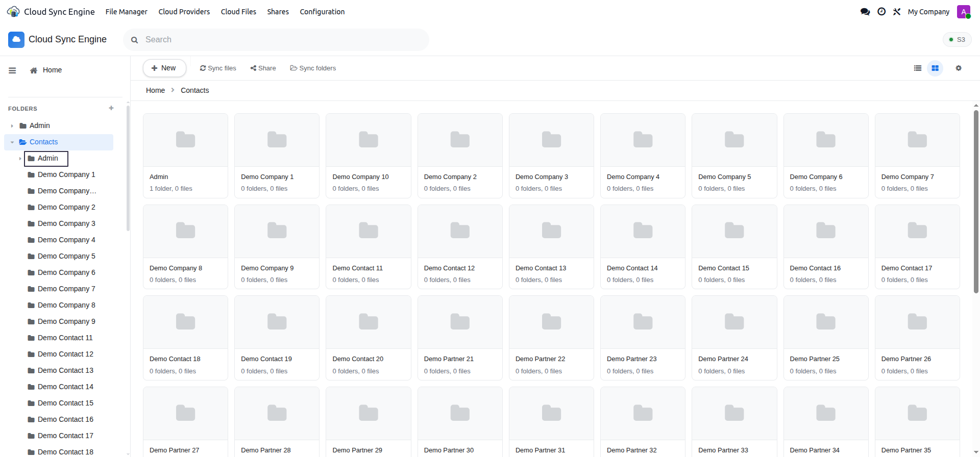This screenshot has height=457, width=980.
Task: Open the settings gear icon
Action: tap(959, 68)
